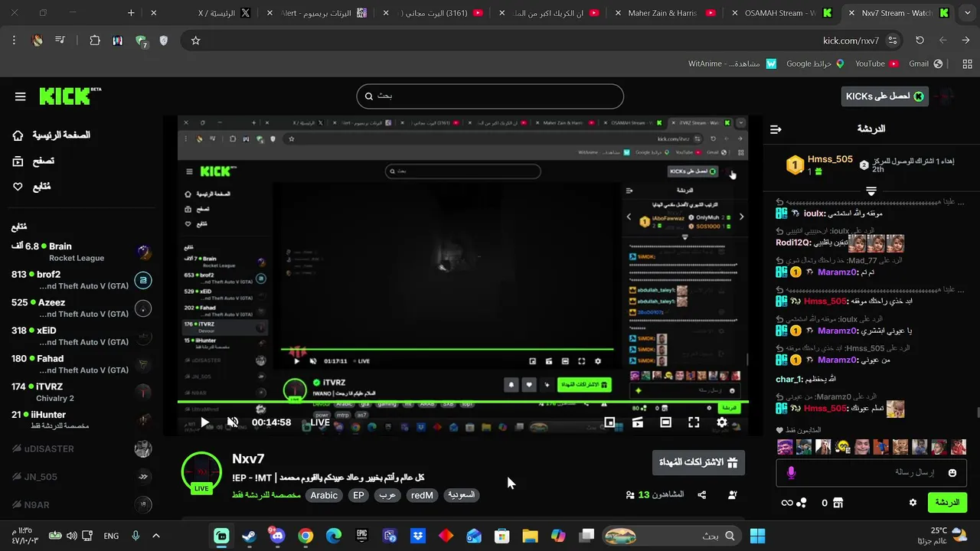Click the Nxv7 channel name
The height and width of the screenshot is (551, 980).
pyautogui.click(x=248, y=459)
